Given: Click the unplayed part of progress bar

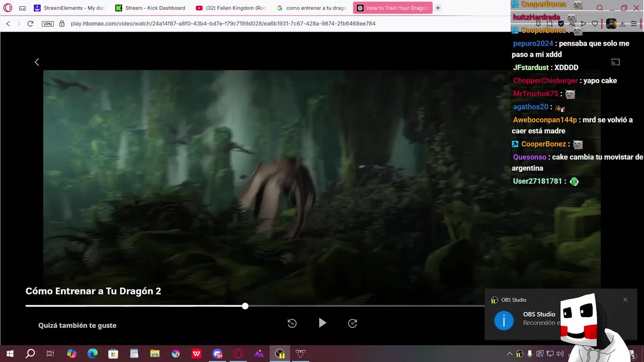Looking at the screenshot, I should pyautogui.click(x=365, y=306).
